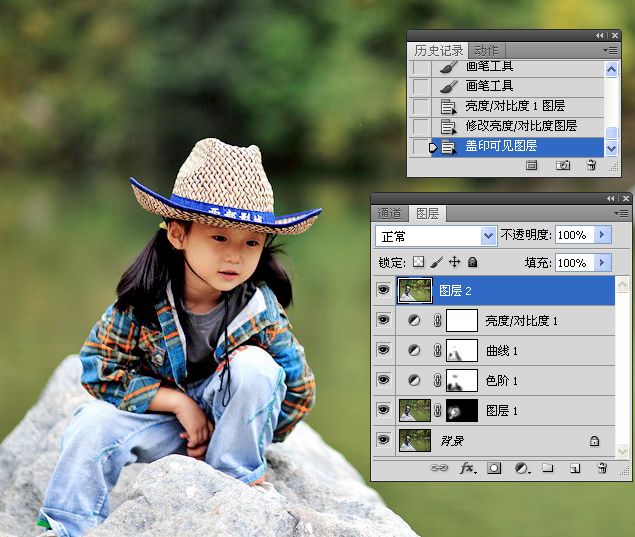Create new adjustment layer icon
This screenshot has width=635, height=537.
point(522,469)
